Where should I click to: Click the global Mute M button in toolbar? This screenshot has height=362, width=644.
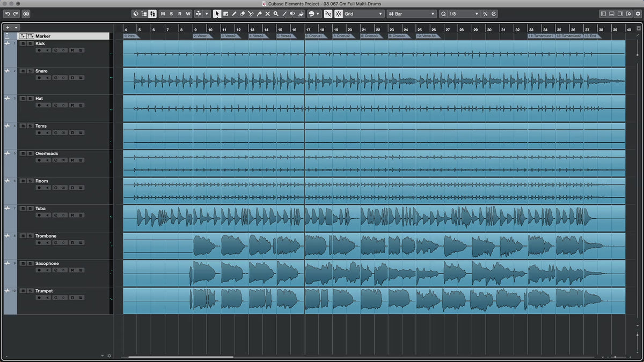click(x=163, y=14)
